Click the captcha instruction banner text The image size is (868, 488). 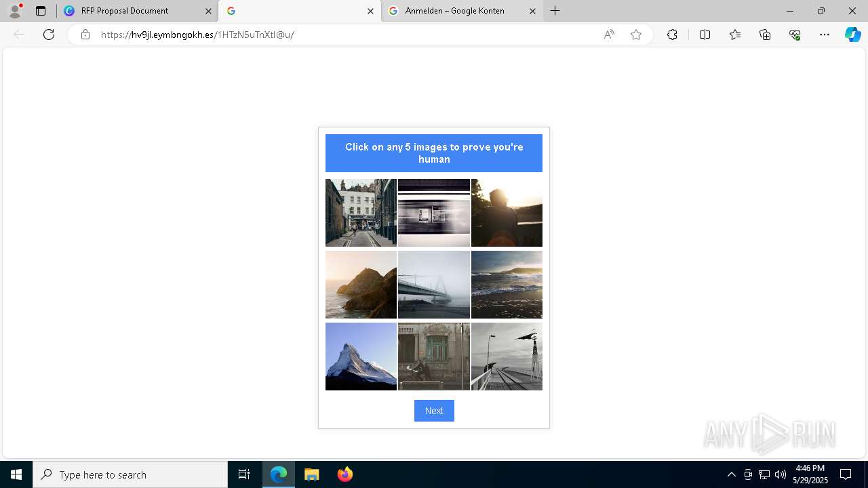434,153
